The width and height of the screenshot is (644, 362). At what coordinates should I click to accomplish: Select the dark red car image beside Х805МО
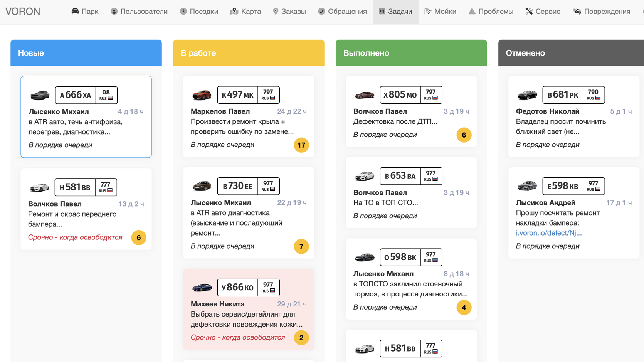(x=365, y=95)
